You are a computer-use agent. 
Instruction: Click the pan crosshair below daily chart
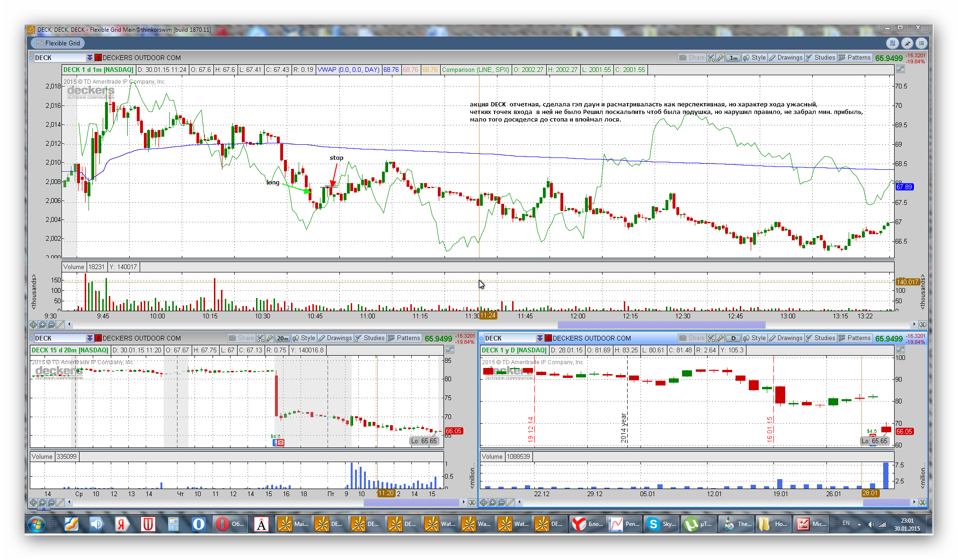[x=483, y=502]
